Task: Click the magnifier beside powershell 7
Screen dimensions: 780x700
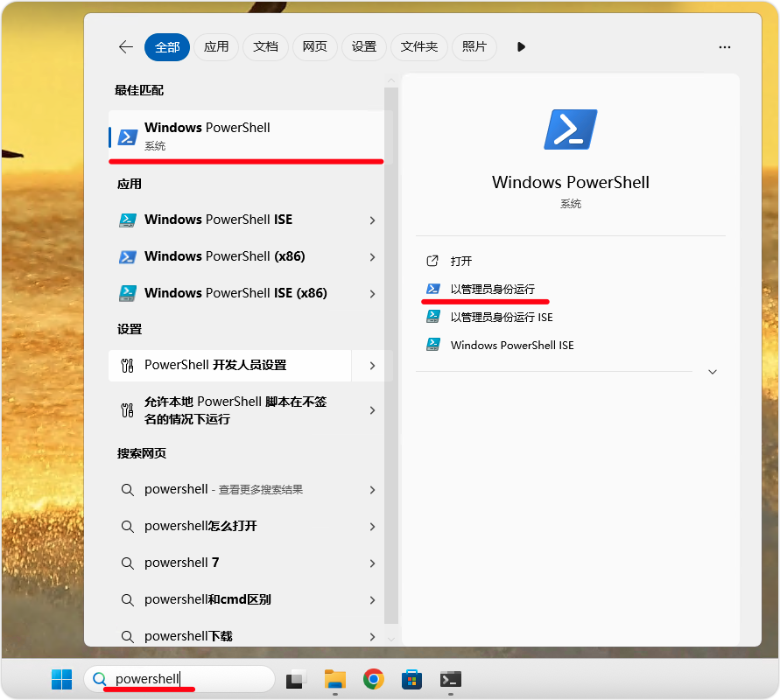Action: click(127, 563)
